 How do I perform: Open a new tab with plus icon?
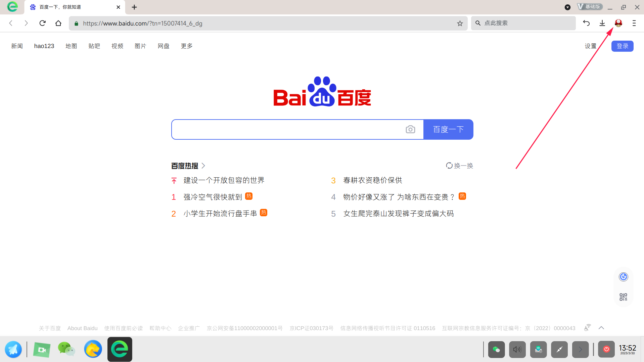(x=134, y=7)
